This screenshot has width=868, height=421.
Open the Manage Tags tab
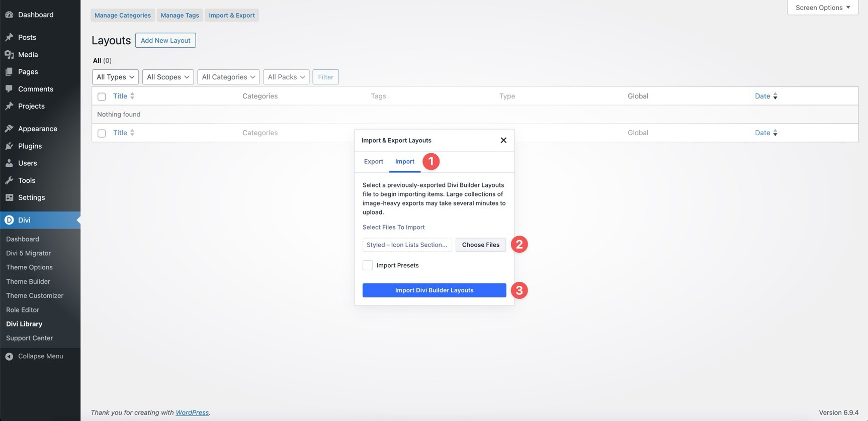coord(180,15)
